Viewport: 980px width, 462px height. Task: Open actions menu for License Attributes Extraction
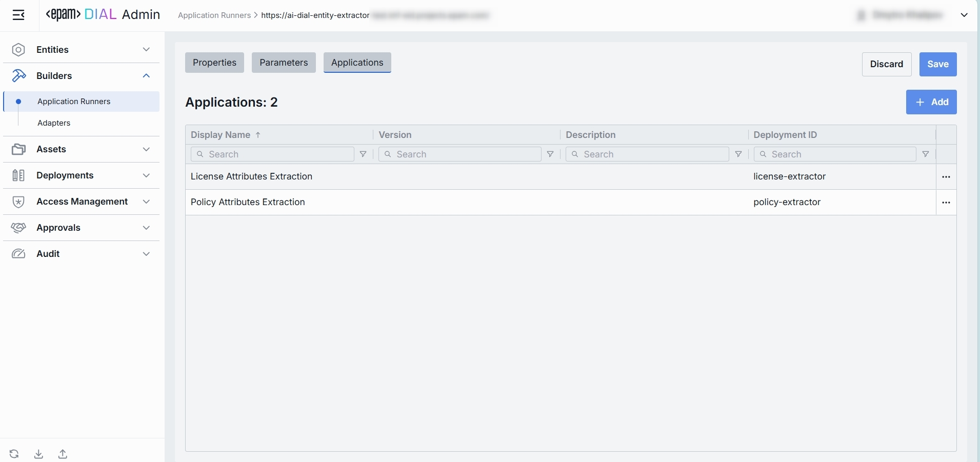coord(946,177)
